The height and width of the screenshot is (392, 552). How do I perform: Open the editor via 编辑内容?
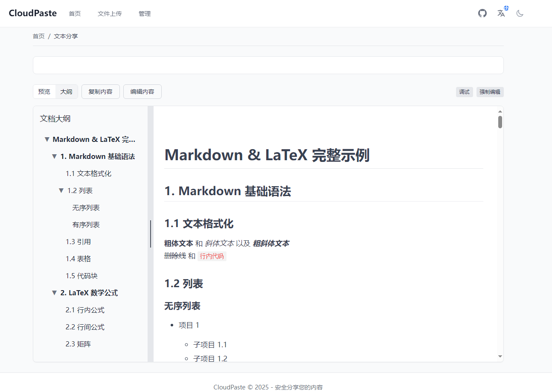[x=142, y=91]
